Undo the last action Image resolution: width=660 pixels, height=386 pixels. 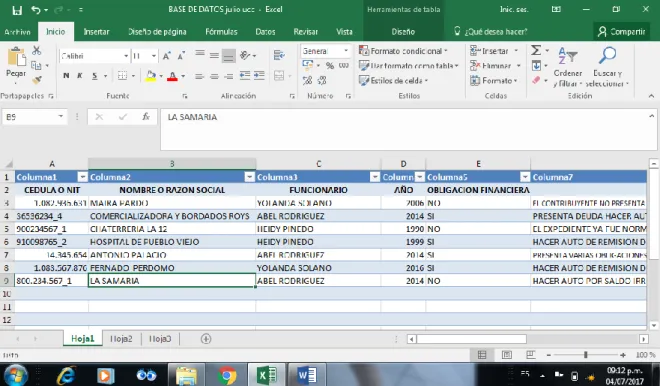pos(36,10)
